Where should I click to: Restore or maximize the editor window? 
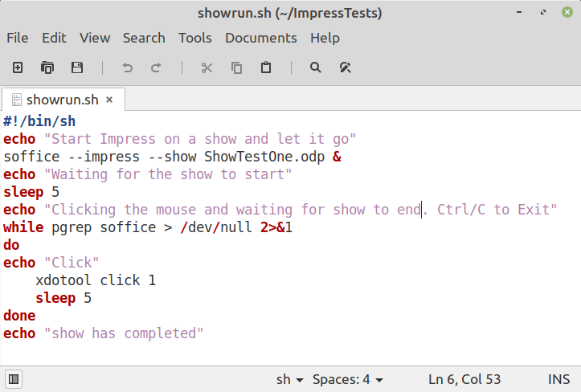tap(543, 12)
